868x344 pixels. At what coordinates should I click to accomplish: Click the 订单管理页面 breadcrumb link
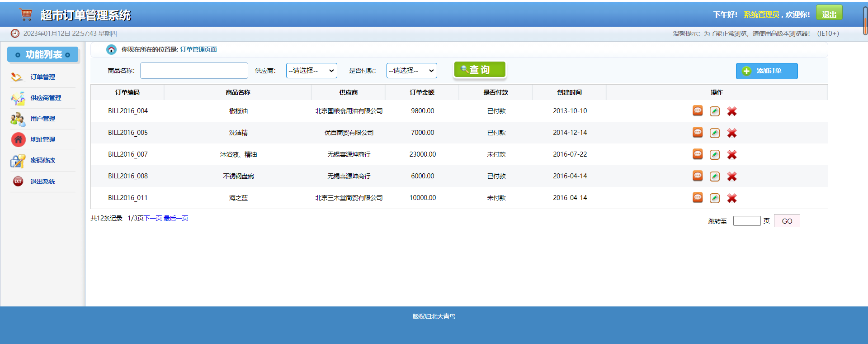pyautogui.click(x=198, y=49)
